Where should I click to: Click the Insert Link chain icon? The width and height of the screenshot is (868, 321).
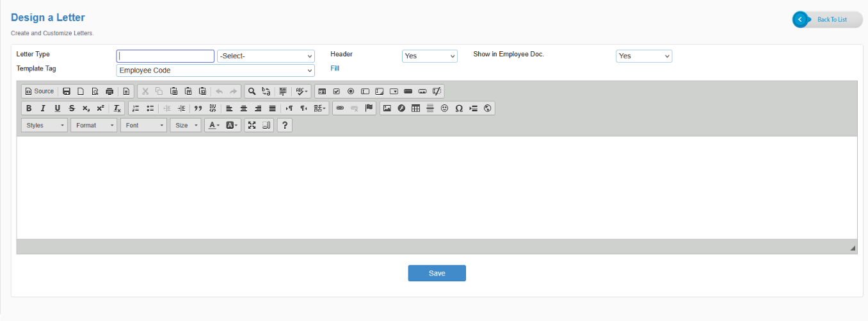click(340, 108)
